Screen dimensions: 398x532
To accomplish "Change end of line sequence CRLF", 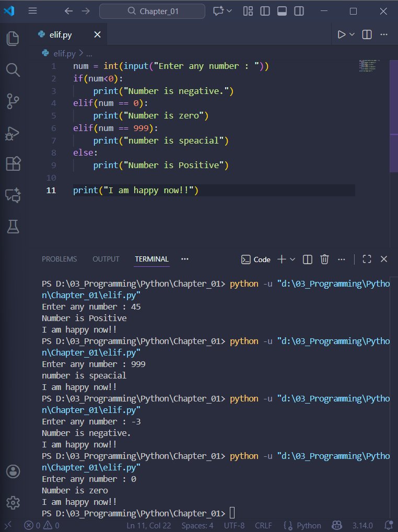I will [263, 526].
